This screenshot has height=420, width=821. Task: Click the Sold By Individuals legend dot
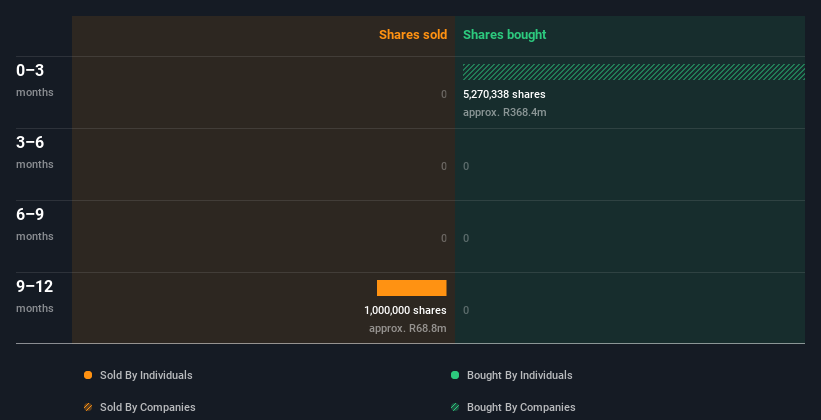(x=88, y=375)
